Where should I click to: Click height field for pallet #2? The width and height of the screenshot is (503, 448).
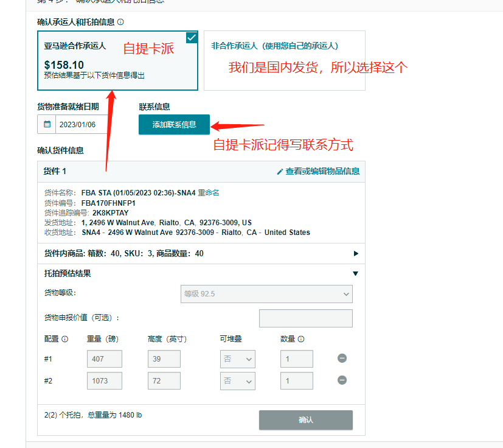click(164, 381)
